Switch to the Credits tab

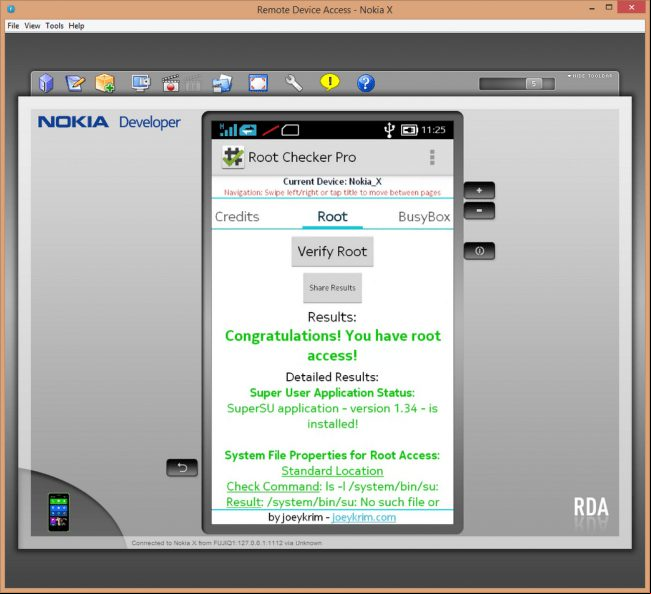pyautogui.click(x=237, y=217)
